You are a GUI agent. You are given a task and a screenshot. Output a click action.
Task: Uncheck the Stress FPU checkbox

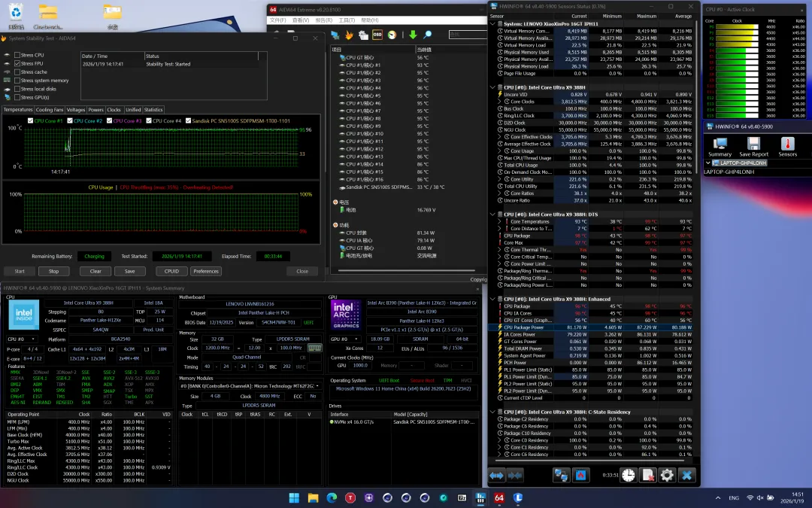17,63
